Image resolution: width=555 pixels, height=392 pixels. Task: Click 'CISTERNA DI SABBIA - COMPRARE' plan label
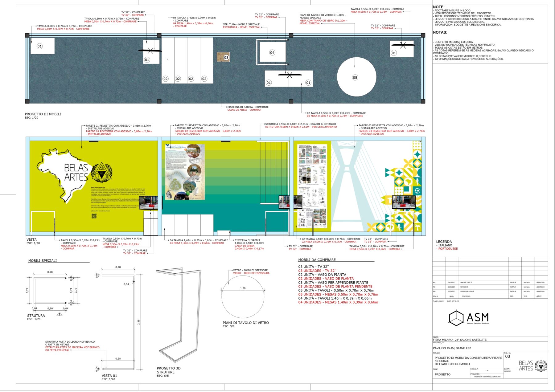tap(248, 107)
